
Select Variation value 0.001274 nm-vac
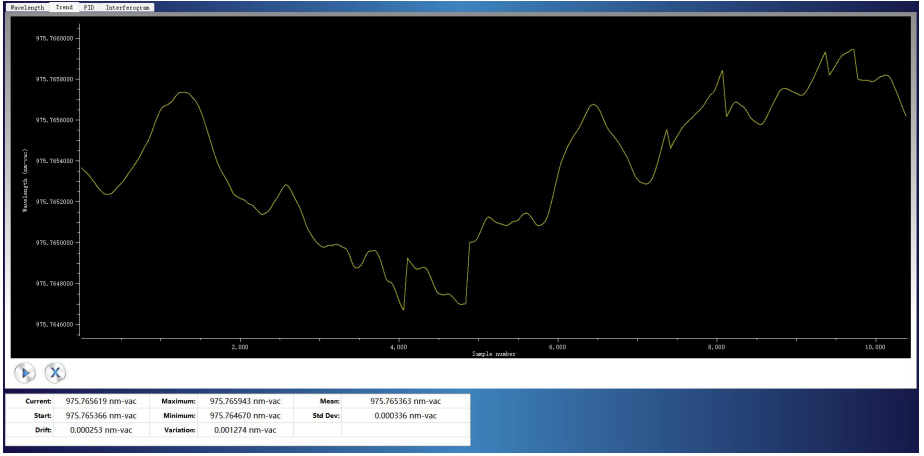click(245, 430)
